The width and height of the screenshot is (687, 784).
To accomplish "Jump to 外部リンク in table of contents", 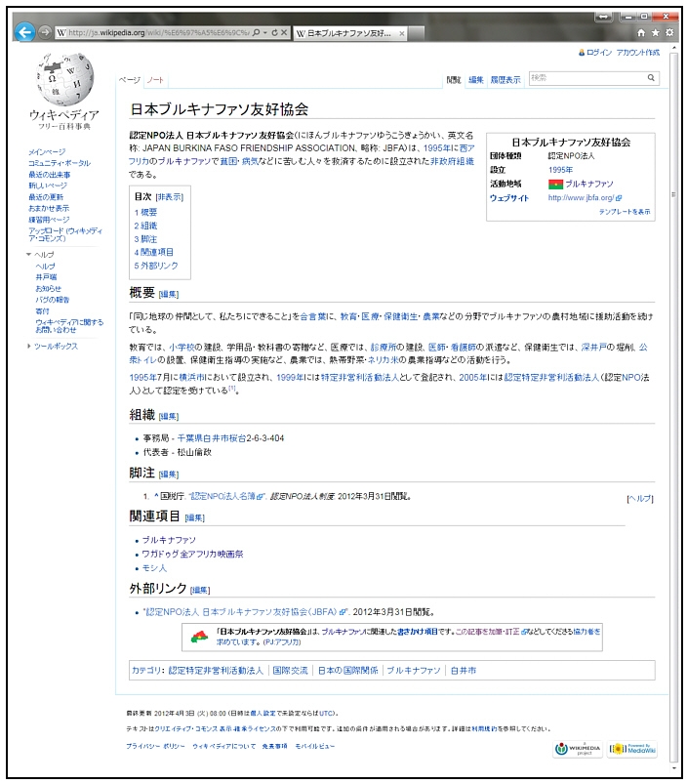I will click(156, 266).
